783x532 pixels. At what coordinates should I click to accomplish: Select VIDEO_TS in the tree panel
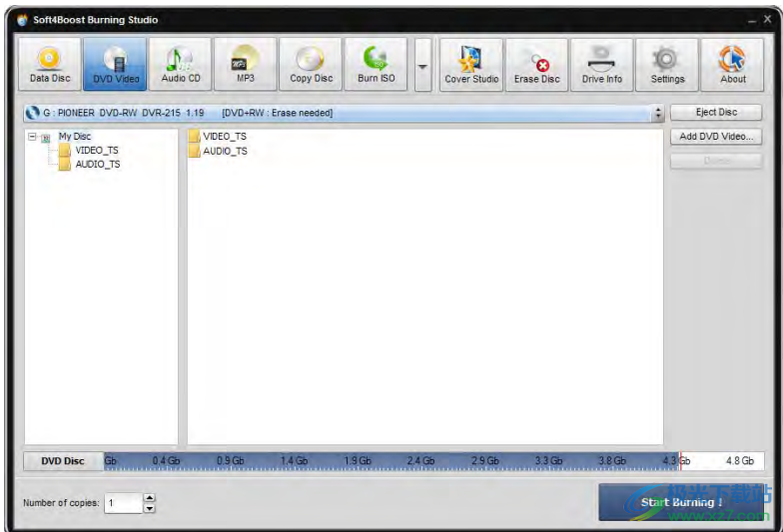[97, 150]
